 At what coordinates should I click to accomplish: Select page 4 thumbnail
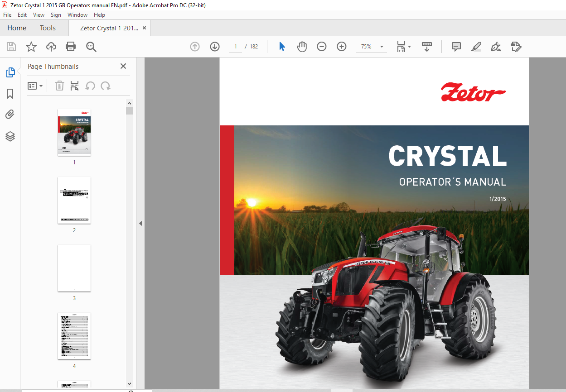(x=74, y=336)
